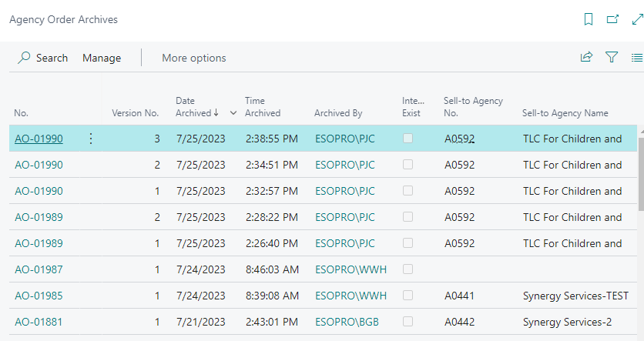Open page in new window icon
This screenshot has width=644, height=341.
coord(612,19)
